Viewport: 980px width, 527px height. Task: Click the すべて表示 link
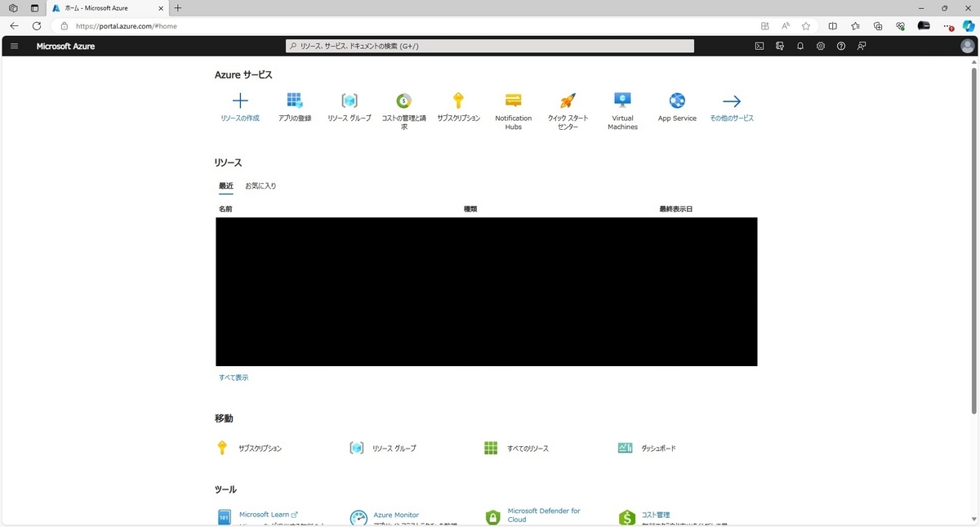[234, 377]
